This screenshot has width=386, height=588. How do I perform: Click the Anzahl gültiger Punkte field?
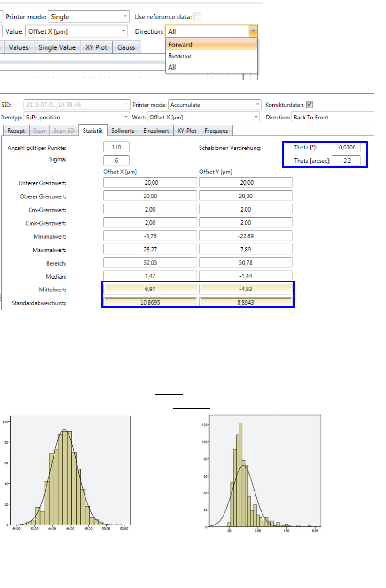(x=116, y=148)
